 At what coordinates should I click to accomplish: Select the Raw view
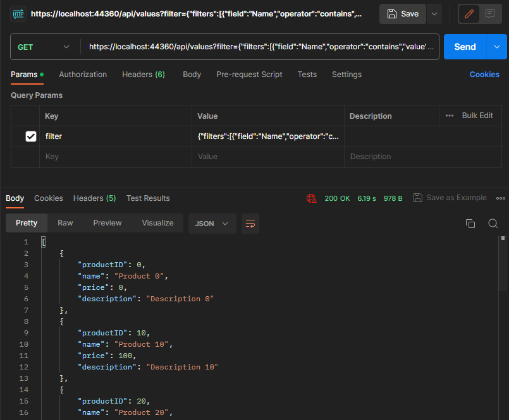tap(65, 223)
